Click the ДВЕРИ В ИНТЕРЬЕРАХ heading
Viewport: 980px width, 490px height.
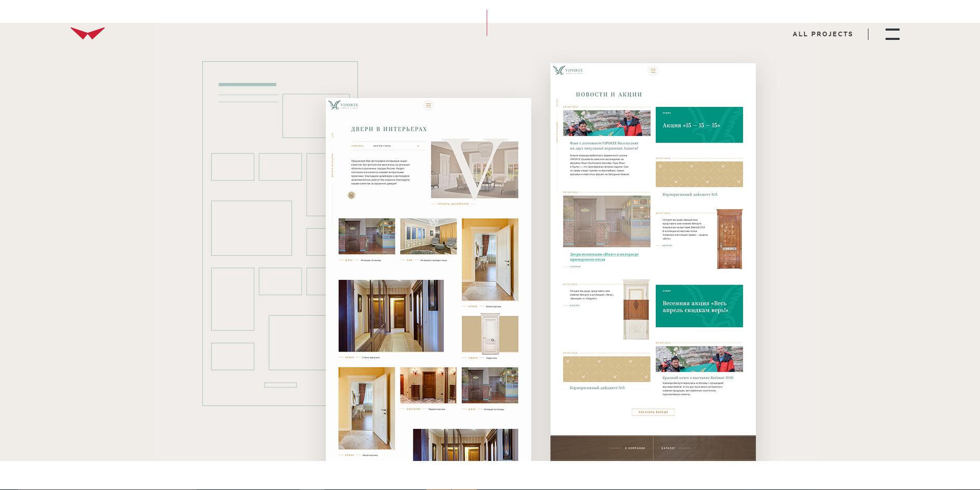pos(389,129)
